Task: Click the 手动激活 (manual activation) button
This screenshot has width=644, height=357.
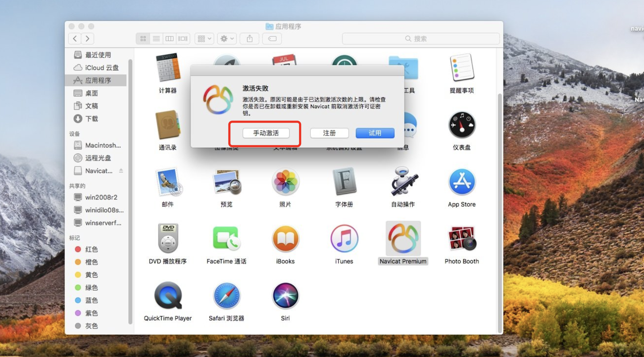Action: tap(266, 133)
